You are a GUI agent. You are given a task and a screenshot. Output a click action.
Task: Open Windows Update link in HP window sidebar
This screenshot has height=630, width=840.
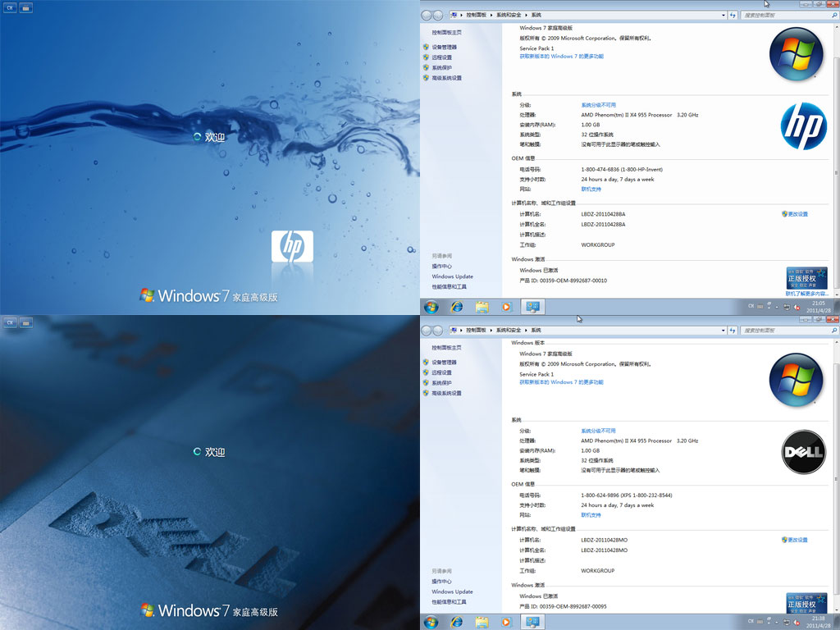(x=452, y=276)
